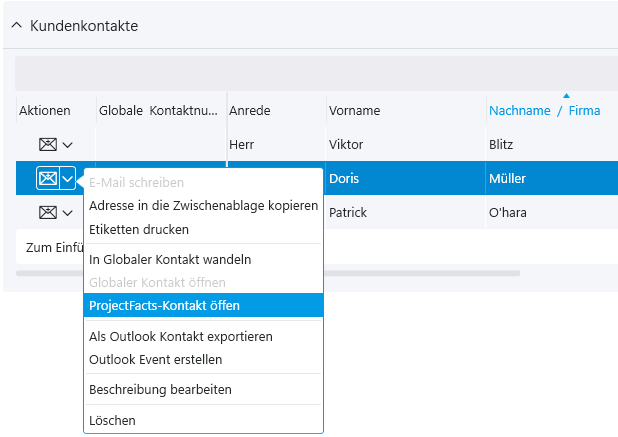The height and width of the screenshot is (437, 618).
Task: Click the 'Vorname' column header
Action: pos(354,111)
